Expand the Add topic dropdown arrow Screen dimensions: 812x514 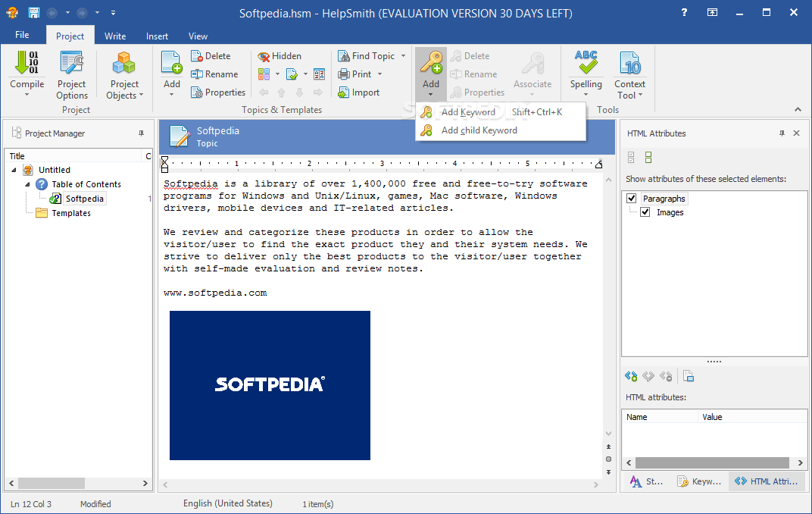[x=171, y=94]
